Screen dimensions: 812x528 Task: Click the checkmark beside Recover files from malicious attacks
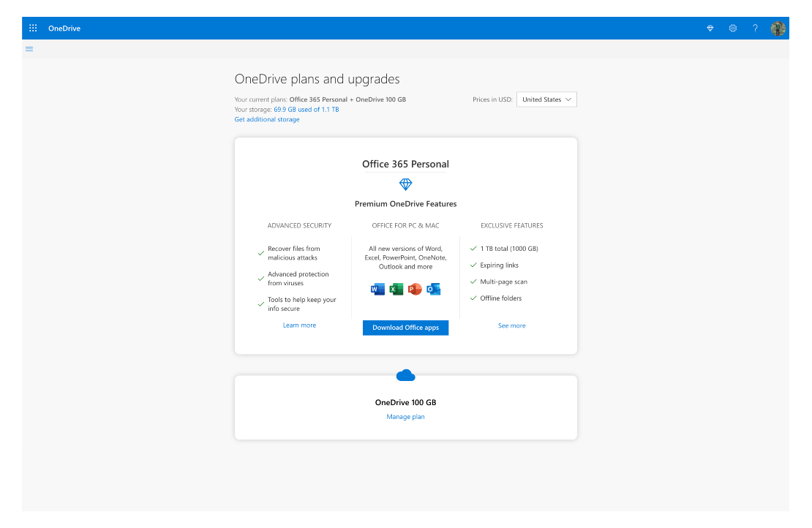[261, 253]
